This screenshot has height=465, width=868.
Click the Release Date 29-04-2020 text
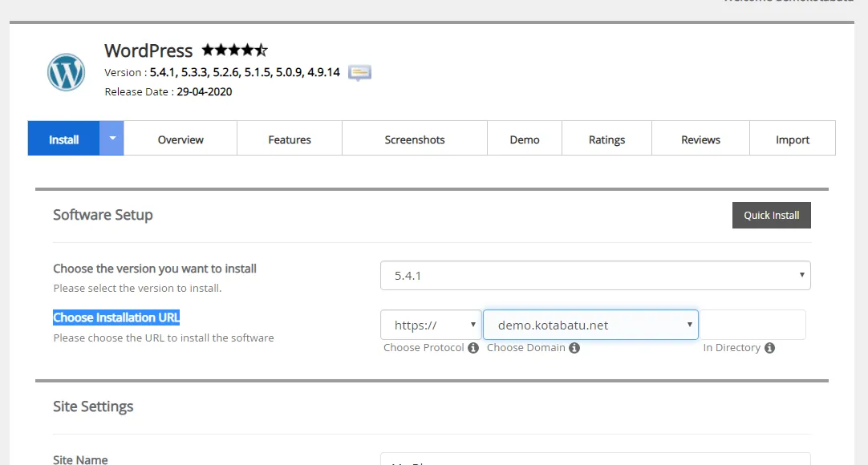168,91
